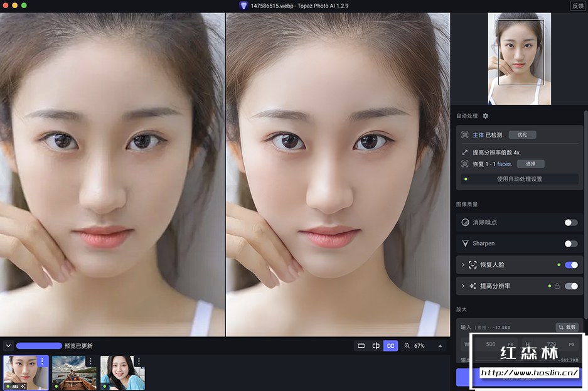Click the 使用自动处理设置 button
588x391 pixels.
tap(519, 179)
